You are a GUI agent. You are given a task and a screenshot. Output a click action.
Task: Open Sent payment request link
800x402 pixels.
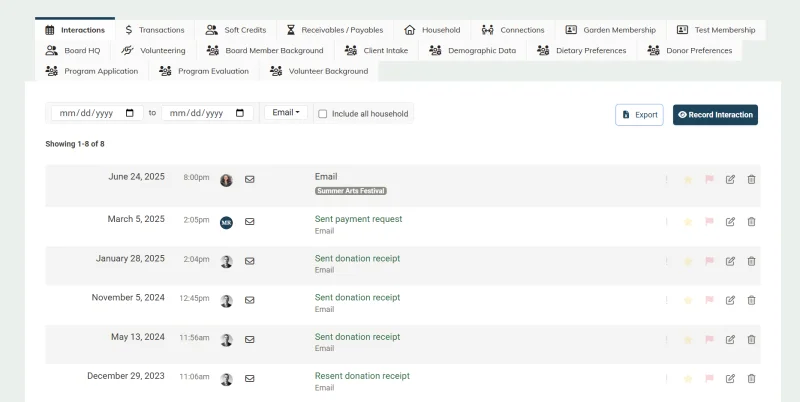click(358, 219)
